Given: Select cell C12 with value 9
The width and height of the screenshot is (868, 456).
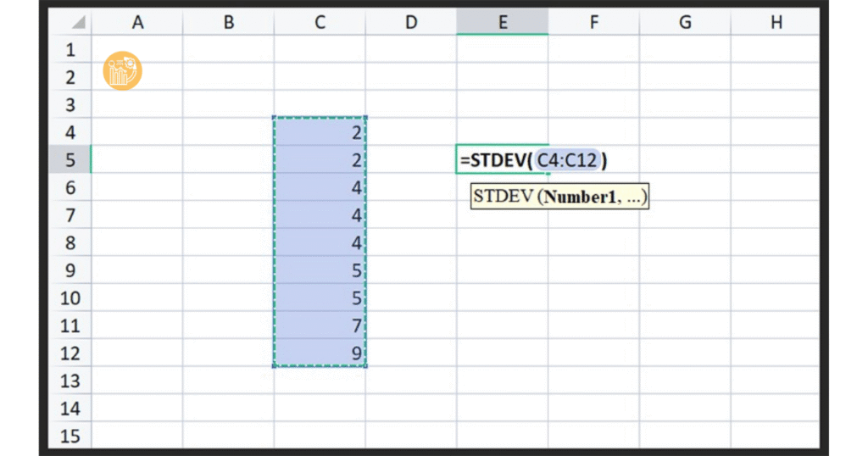Looking at the screenshot, I should click(320, 353).
